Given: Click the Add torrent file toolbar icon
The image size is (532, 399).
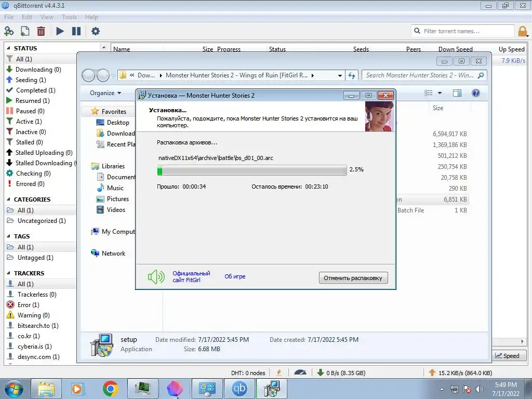Looking at the screenshot, I should point(25,31).
